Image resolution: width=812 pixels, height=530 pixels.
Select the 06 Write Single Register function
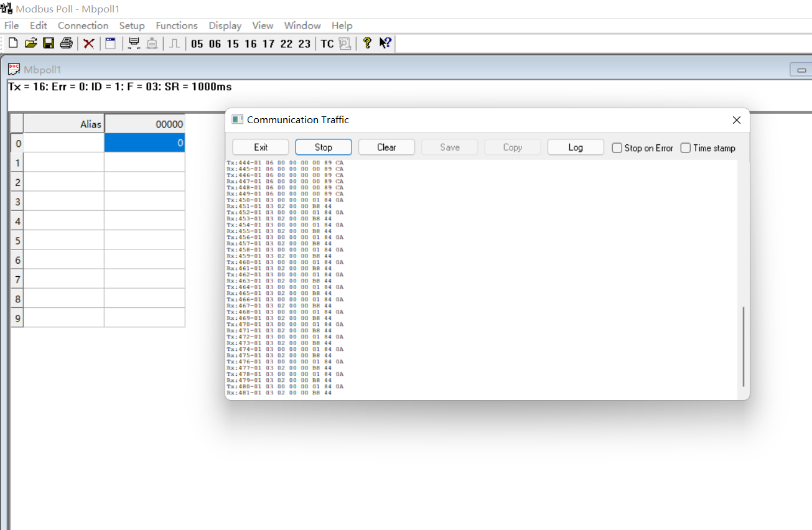pos(214,44)
